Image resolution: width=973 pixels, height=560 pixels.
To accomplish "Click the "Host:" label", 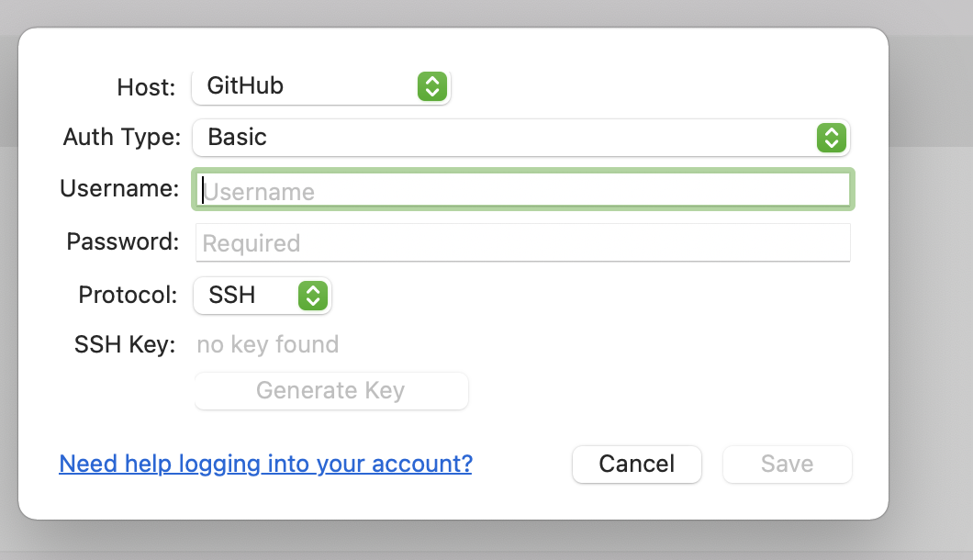I will click(146, 87).
